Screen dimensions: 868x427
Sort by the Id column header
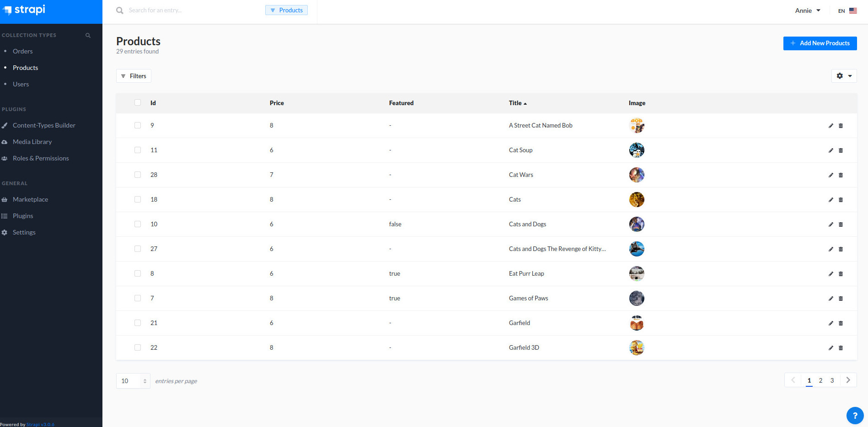point(153,103)
